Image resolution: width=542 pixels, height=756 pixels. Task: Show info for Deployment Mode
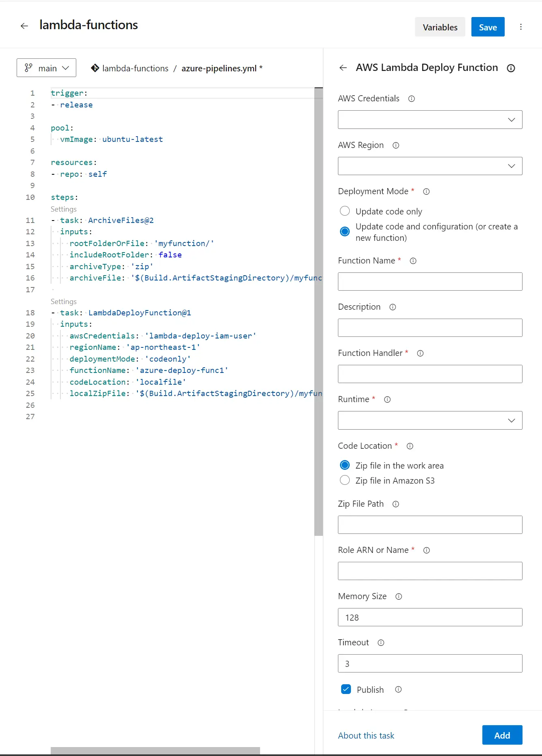[426, 191]
